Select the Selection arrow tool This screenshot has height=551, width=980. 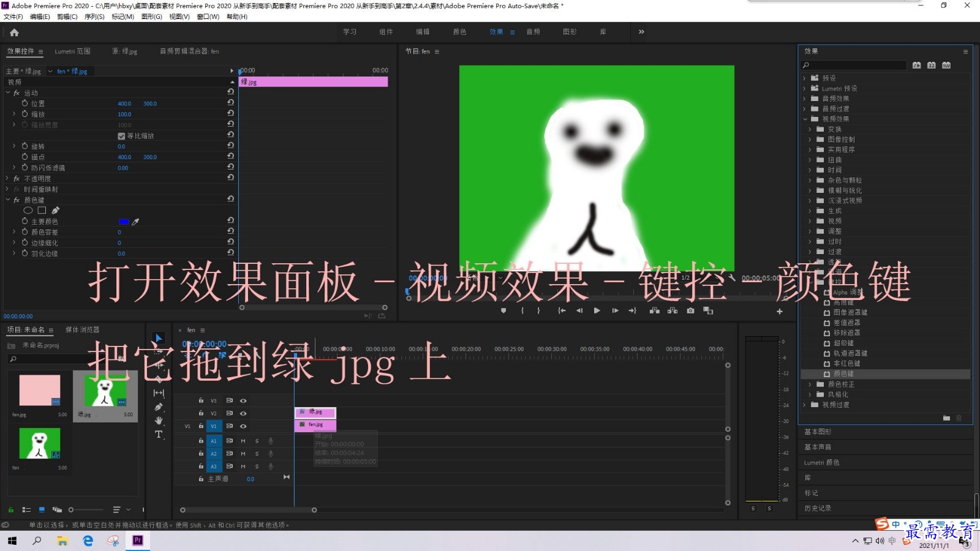point(159,338)
